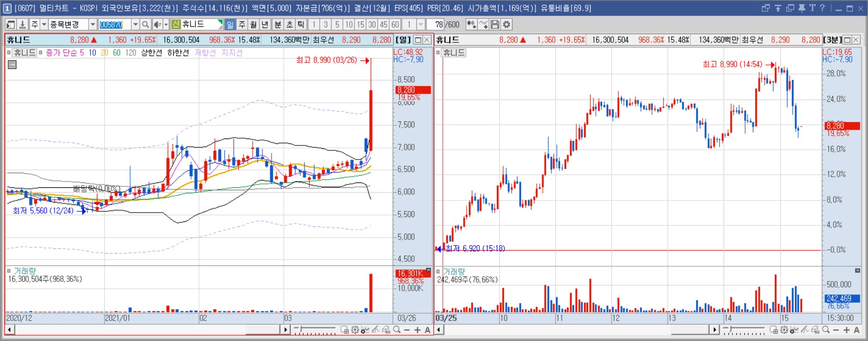Maximize the daily chart pane

pyautogui.click(x=418, y=40)
